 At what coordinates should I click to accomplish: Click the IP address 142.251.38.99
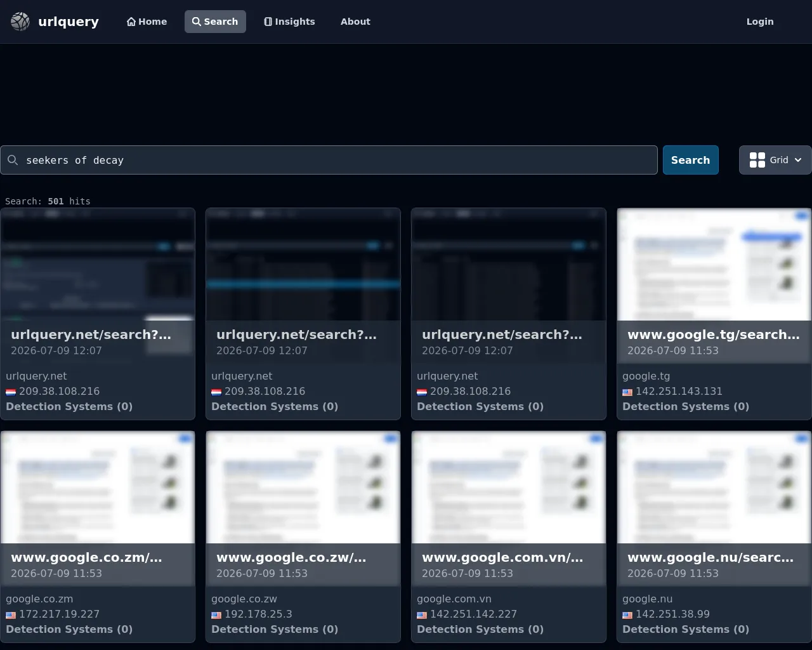point(672,614)
